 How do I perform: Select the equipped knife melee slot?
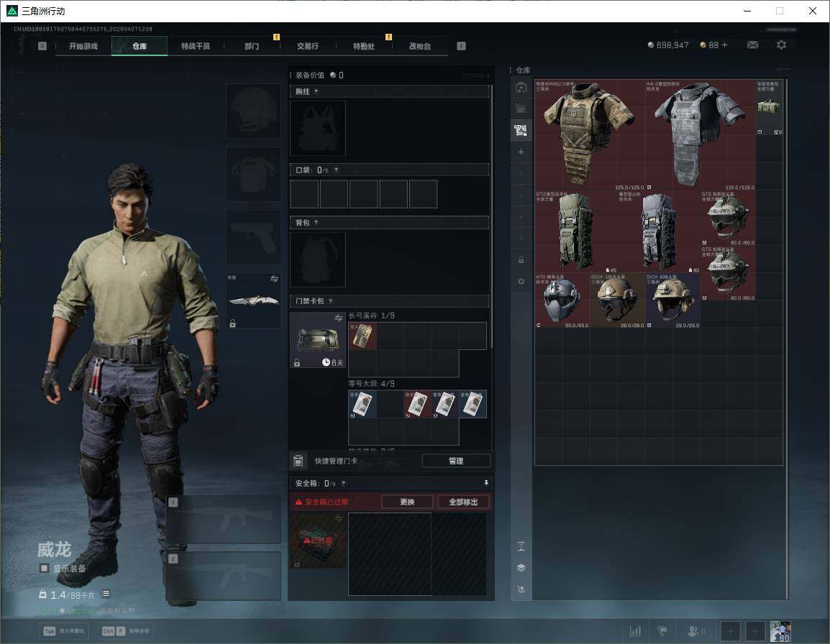point(254,300)
